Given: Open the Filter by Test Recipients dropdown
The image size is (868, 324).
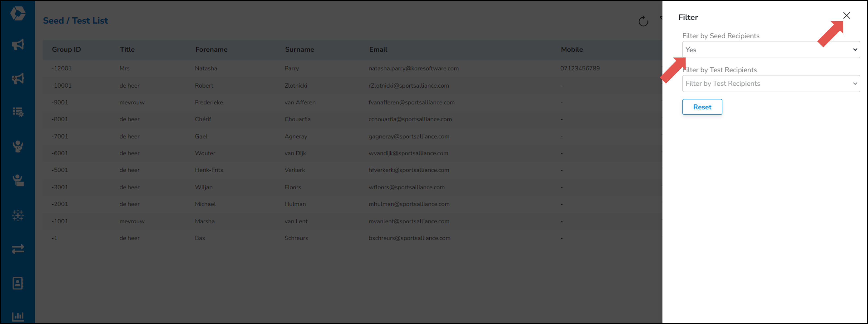Looking at the screenshot, I should pos(771,84).
